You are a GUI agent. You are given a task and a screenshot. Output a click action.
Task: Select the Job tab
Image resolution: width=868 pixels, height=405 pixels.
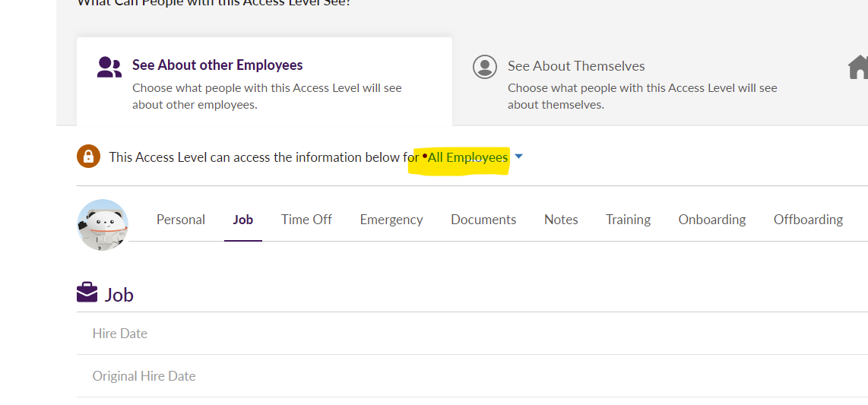pyautogui.click(x=243, y=220)
